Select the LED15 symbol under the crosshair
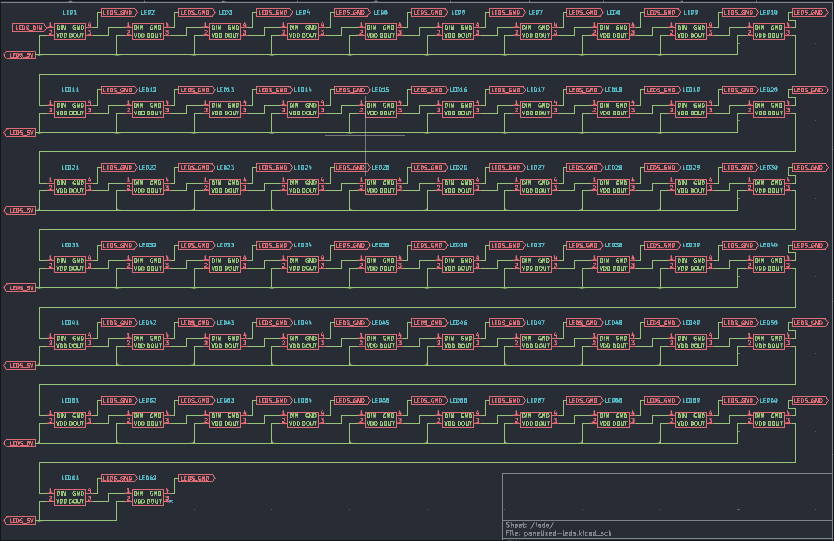This screenshot has height=541, width=834. coord(380,109)
